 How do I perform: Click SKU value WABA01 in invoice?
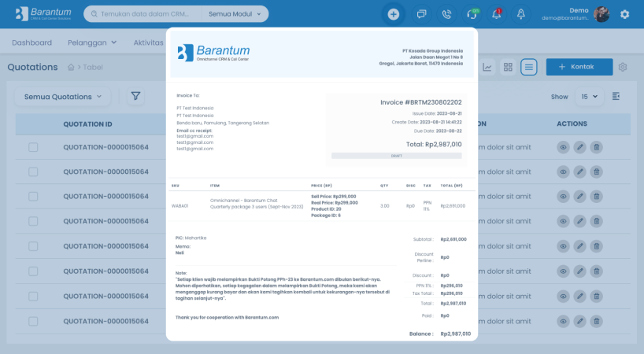(x=180, y=206)
